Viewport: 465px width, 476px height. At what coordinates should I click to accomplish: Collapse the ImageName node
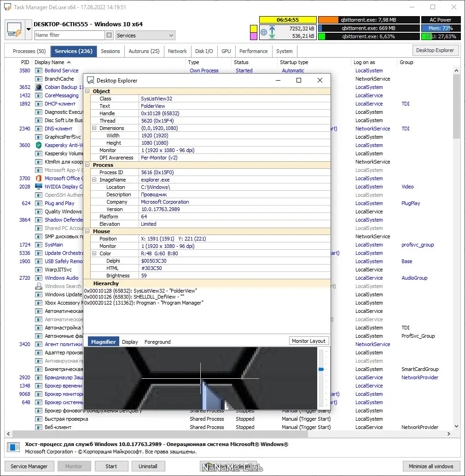(x=94, y=180)
